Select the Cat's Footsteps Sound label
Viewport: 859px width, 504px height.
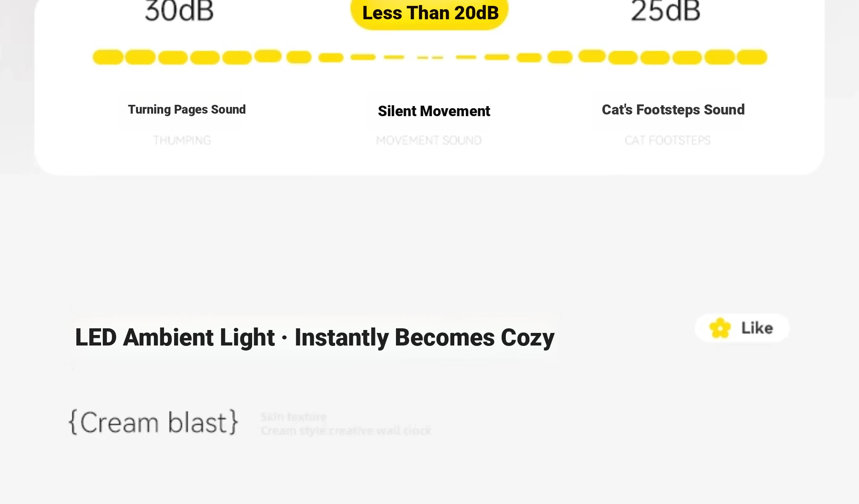pyautogui.click(x=673, y=110)
